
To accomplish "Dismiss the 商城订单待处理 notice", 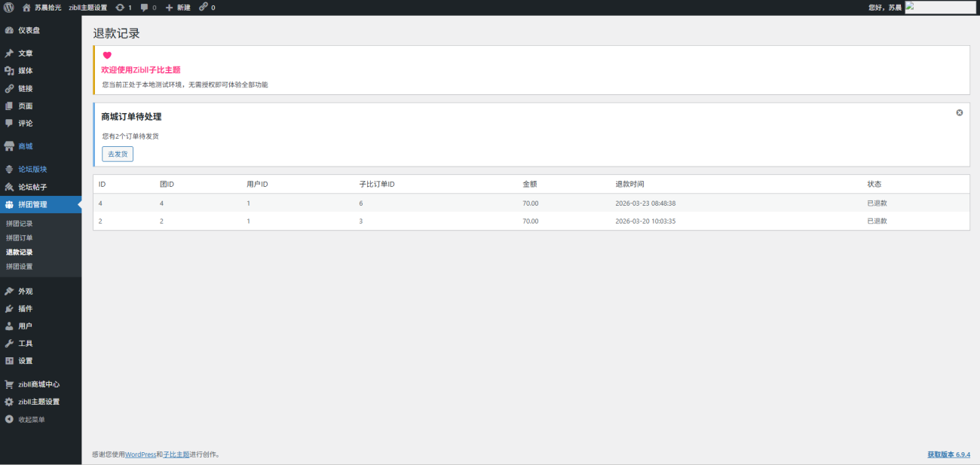I will (x=960, y=112).
